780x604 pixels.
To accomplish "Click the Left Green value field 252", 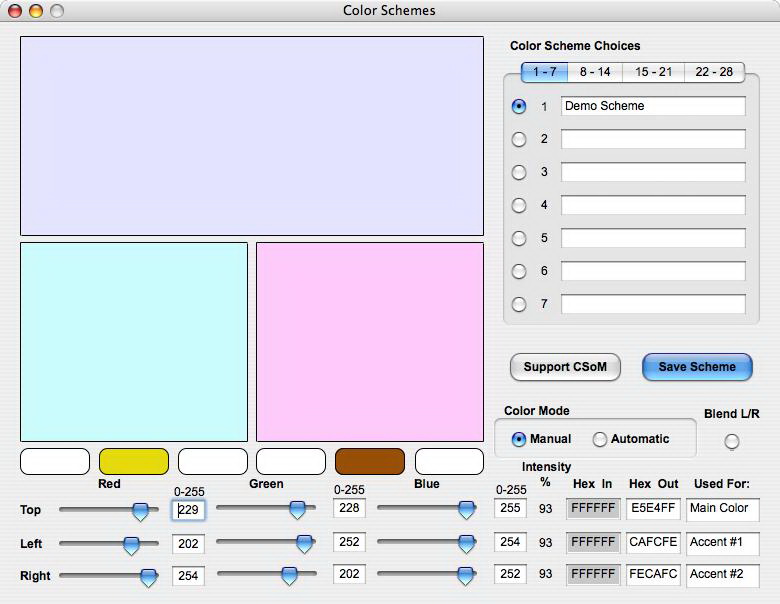I will click(x=349, y=542).
